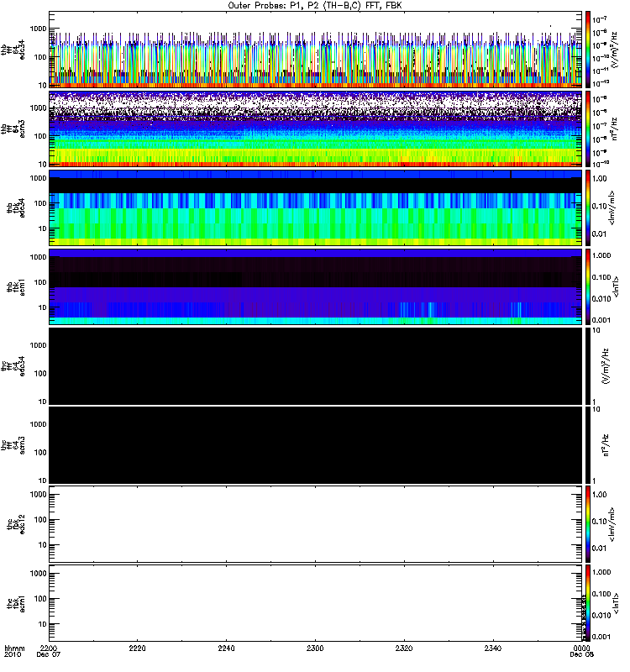This screenshot has width=630, height=672.
Task: Click the '2010' year label
Action: (12, 654)
